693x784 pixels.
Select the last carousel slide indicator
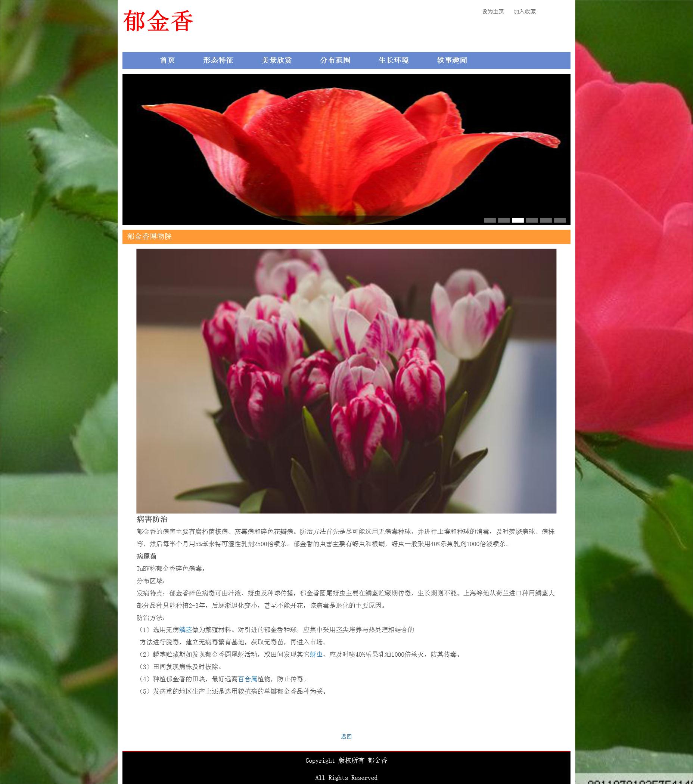coord(560,220)
